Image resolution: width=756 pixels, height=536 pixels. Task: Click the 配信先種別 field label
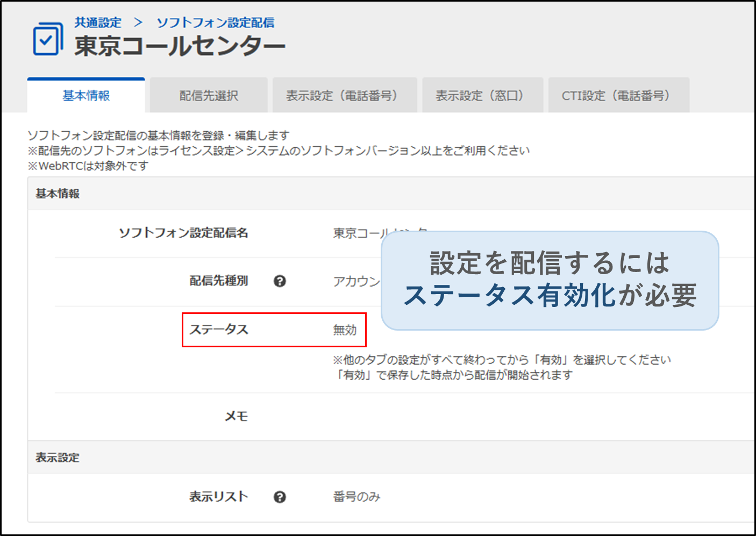click(x=219, y=281)
